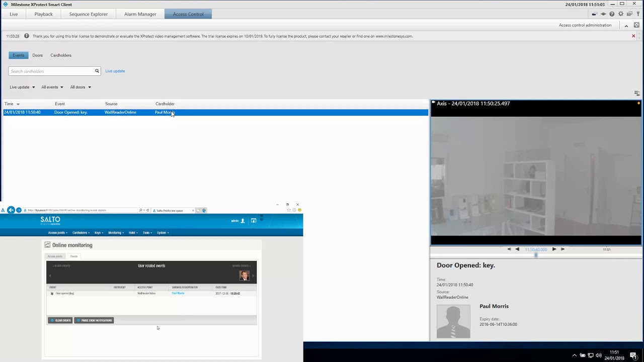This screenshot has width=644, height=362.
Task: Collapse toolbar with the up chevron
Action: click(x=626, y=26)
